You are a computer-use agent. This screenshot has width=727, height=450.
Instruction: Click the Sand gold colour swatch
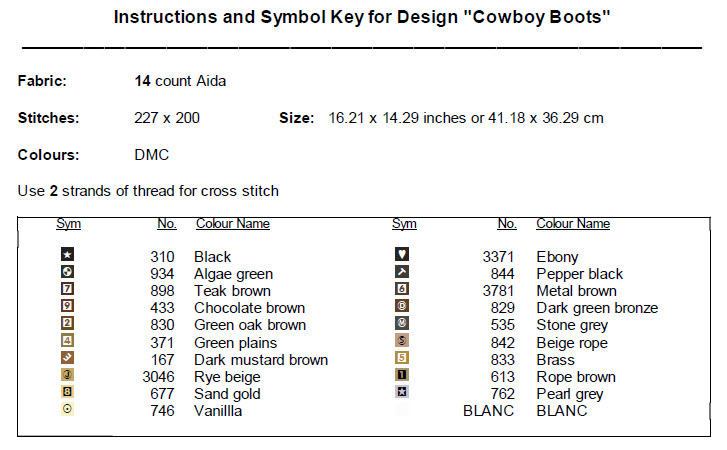tap(68, 393)
